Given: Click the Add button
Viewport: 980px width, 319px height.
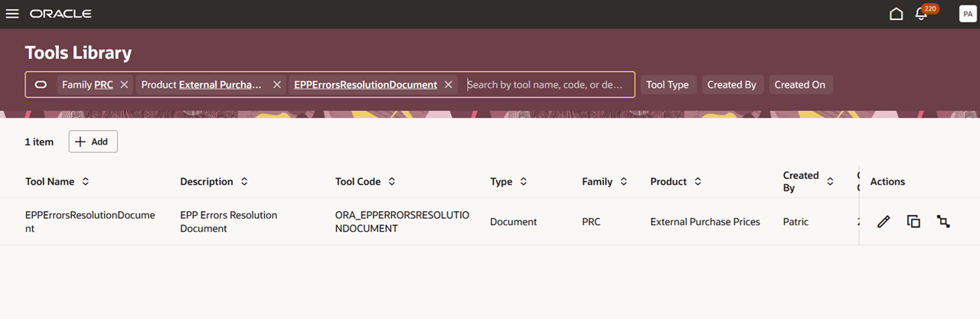Looking at the screenshot, I should (93, 142).
